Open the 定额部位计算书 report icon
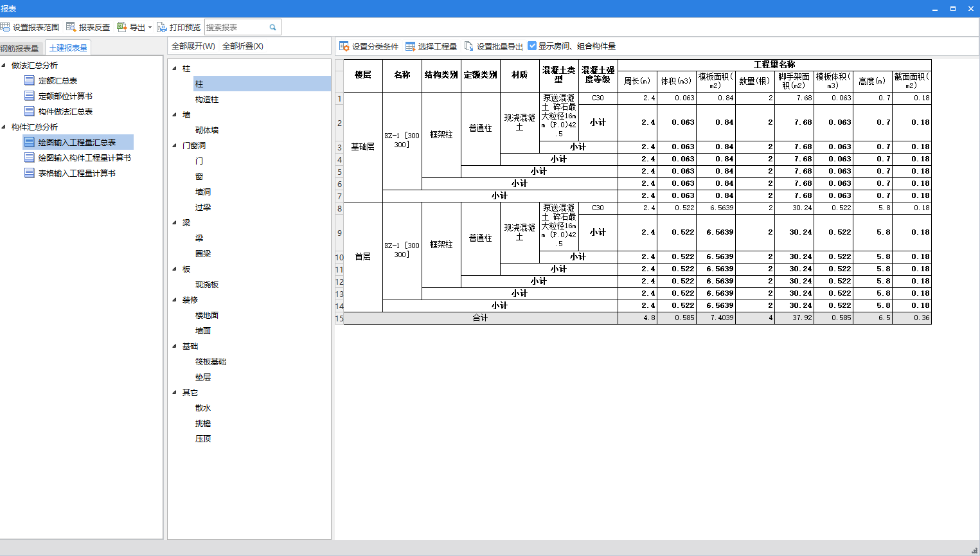 (x=29, y=96)
